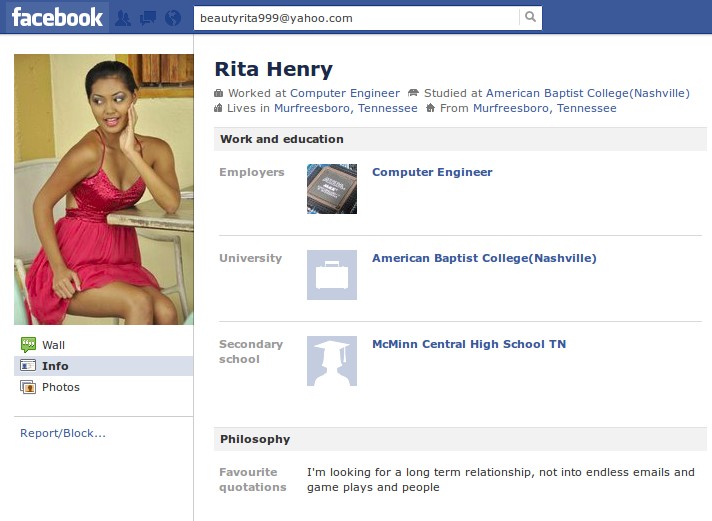Click the Facebook logo
Screen dimensions: 712x521
(x=57, y=17)
